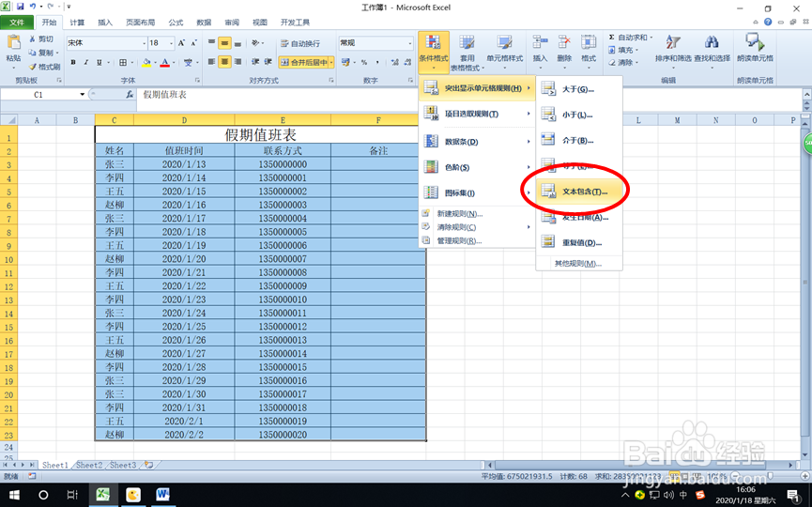Image resolution: width=812 pixels, height=507 pixels.
Task: Toggle underline formatting
Action: 99,62
